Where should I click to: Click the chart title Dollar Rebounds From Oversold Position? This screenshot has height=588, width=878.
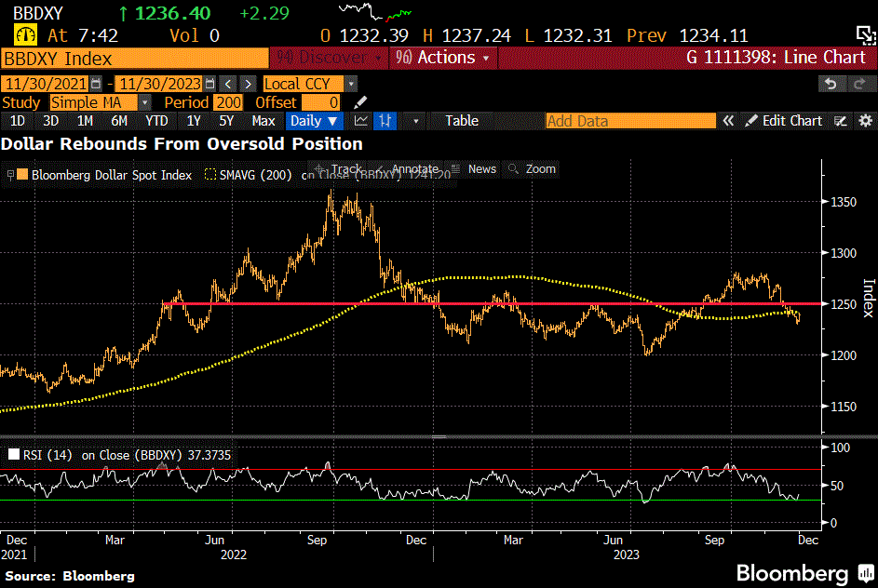(x=182, y=144)
